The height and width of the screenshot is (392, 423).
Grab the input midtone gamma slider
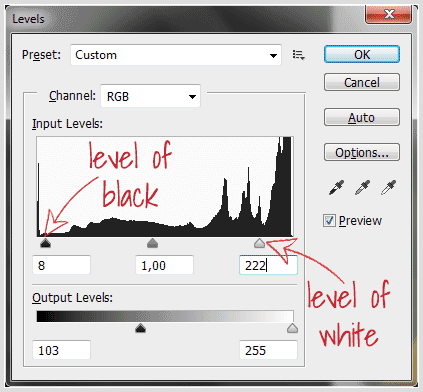point(152,243)
